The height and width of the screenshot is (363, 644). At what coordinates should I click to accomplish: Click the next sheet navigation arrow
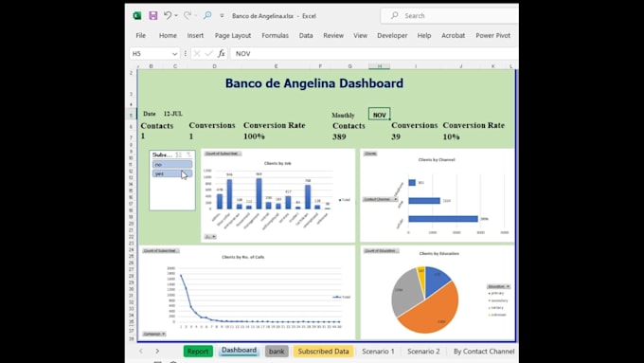(157, 351)
